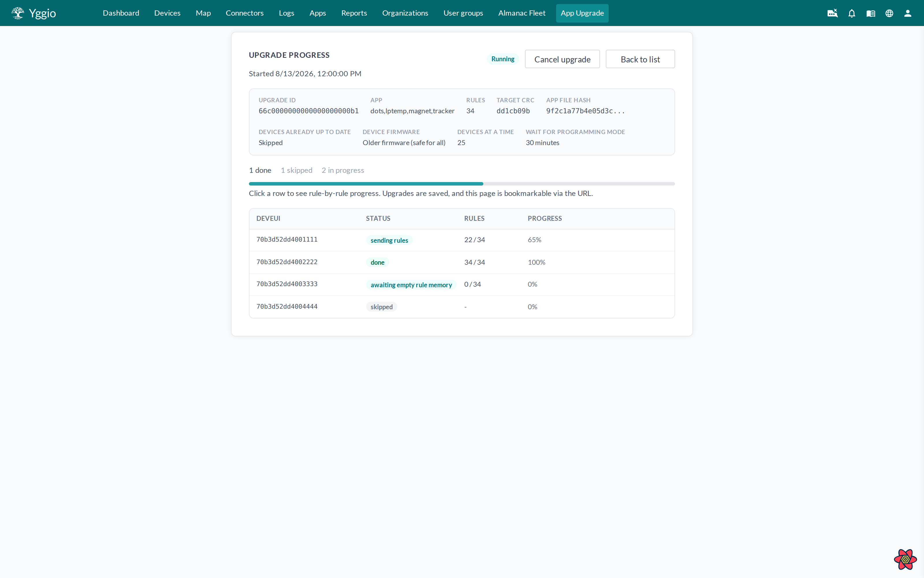The height and width of the screenshot is (578, 924).
Task: Click the Running status badge
Action: [502, 59]
